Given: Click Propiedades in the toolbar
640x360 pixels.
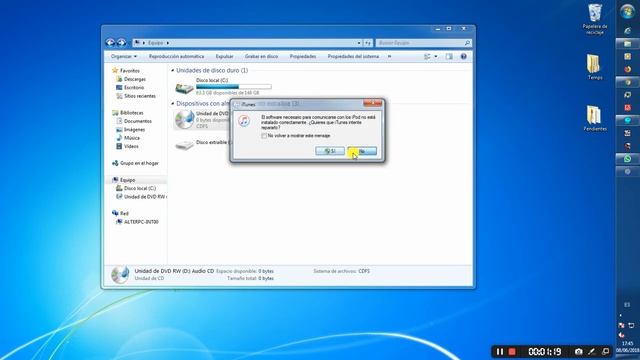Looking at the screenshot, I should (302, 56).
